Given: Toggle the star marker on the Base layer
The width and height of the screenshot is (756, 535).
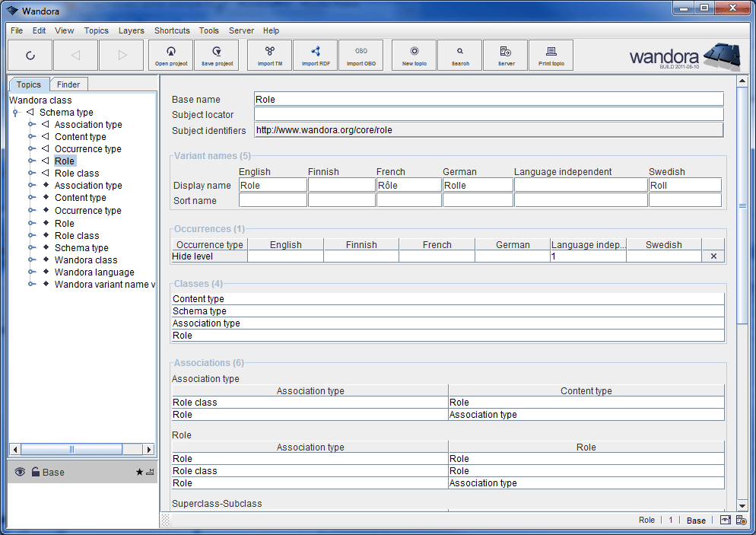Looking at the screenshot, I should coord(139,472).
